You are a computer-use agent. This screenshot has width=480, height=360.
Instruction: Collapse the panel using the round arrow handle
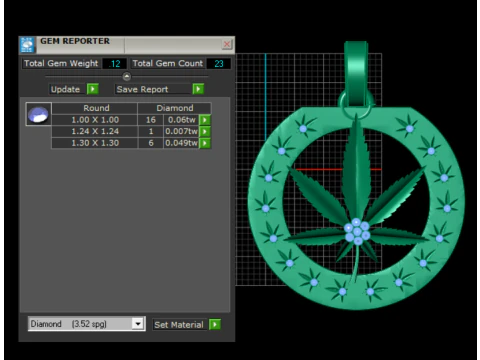(127, 77)
